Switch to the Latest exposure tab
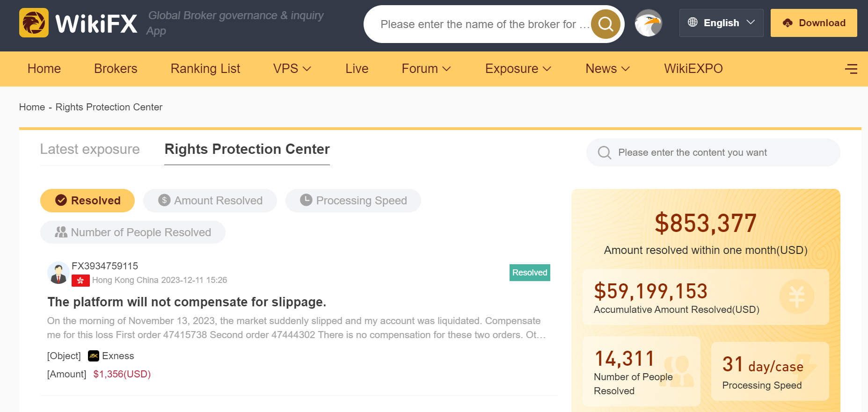 (x=90, y=149)
